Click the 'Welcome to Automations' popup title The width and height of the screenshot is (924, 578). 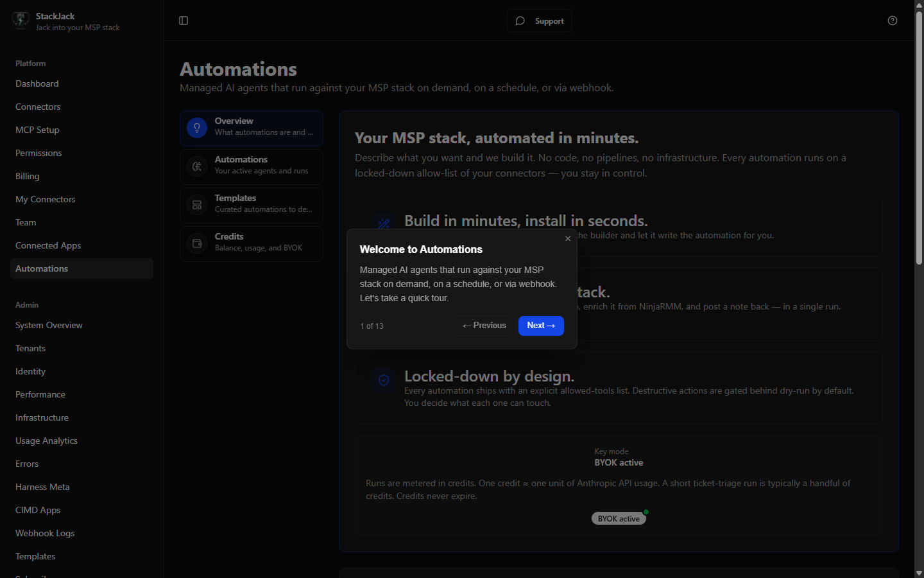tap(421, 249)
